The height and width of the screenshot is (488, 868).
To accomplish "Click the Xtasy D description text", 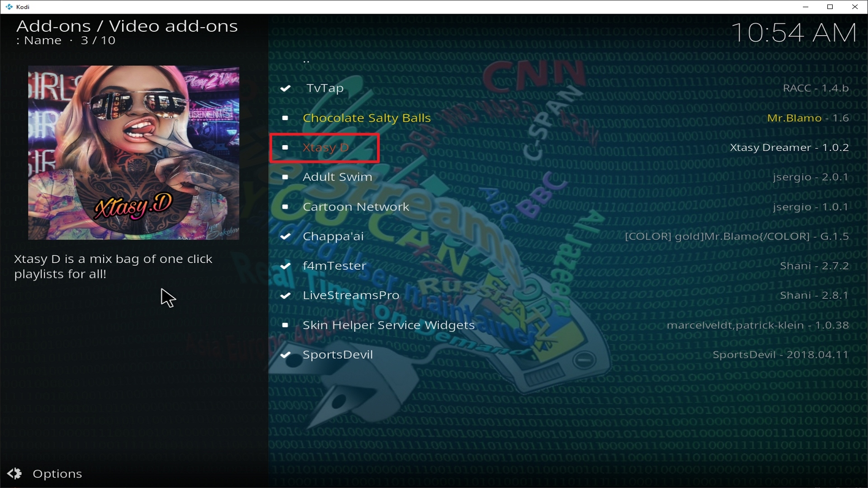I will click(x=113, y=267).
